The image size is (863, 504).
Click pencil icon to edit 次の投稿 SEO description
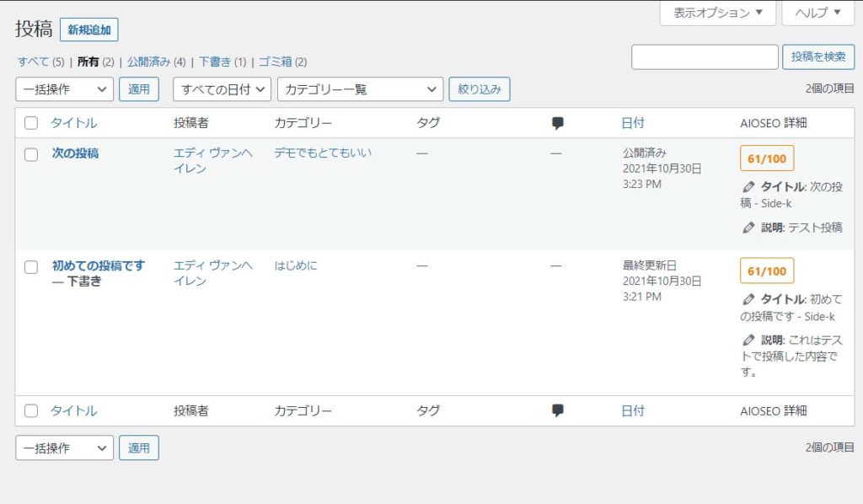click(748, 228)
